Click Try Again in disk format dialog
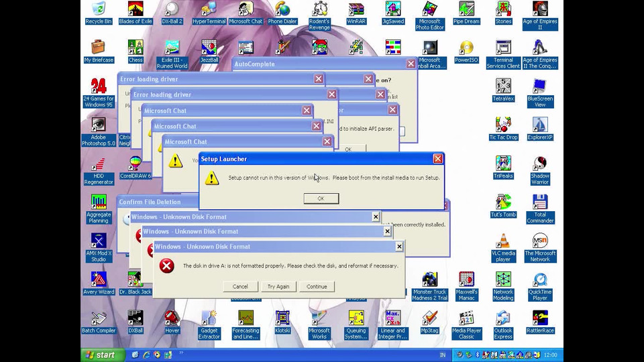The height and width of the screenshot is (362, 644). point(278,286)
